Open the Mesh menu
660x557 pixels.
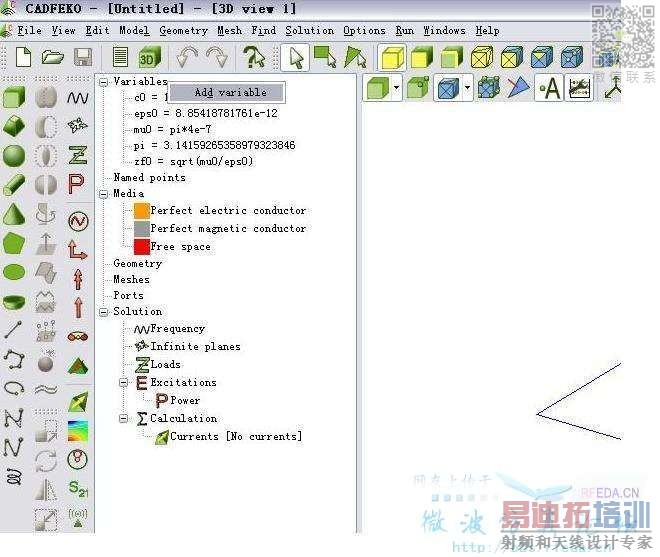[229, 30]
